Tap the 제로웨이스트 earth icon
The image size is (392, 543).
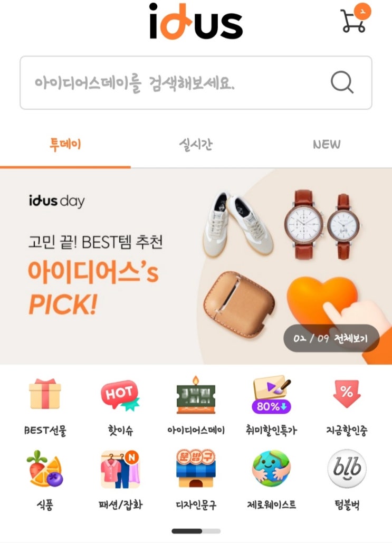point(272,468)
